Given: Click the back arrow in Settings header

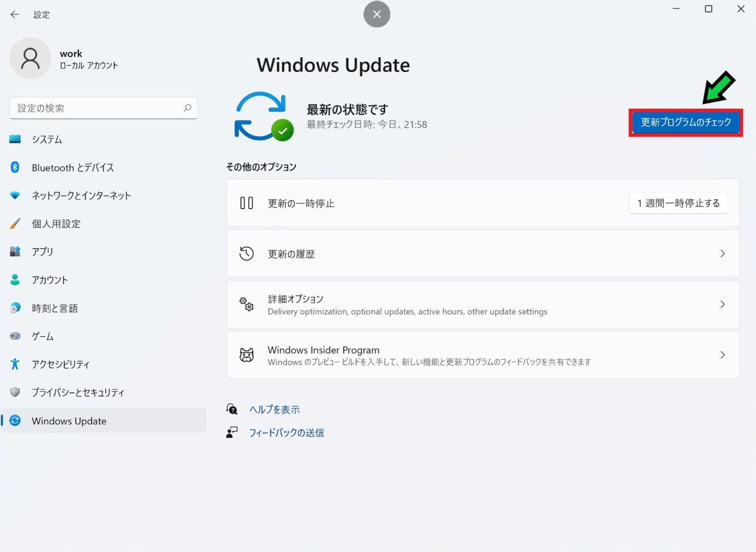Looking at the screenshot, I should 15,14.
